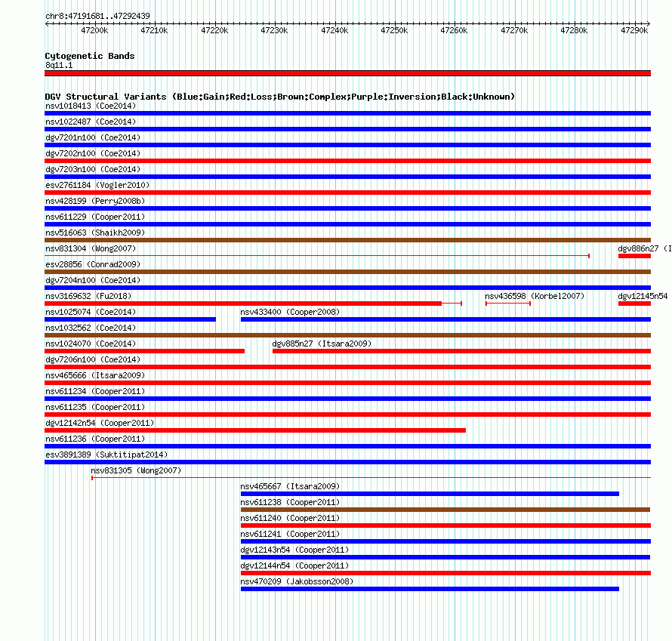Click the Cytogenetic Bands track title

(90, 56)
